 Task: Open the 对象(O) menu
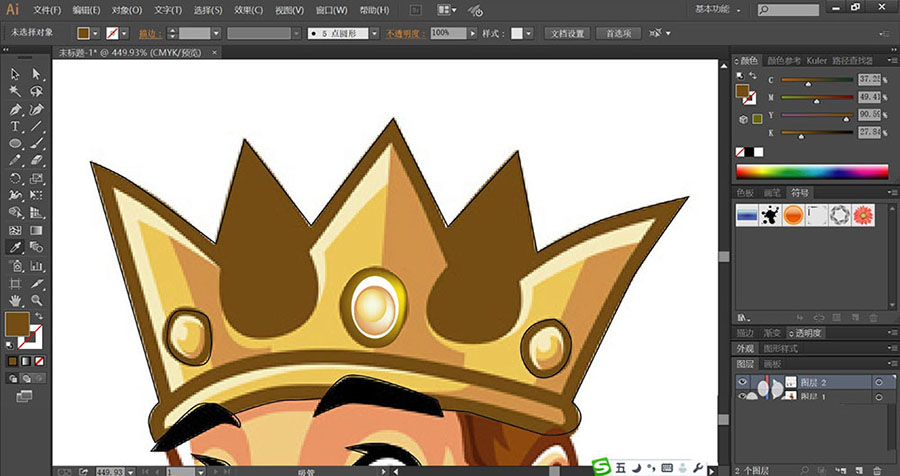(x=127, y=10)
